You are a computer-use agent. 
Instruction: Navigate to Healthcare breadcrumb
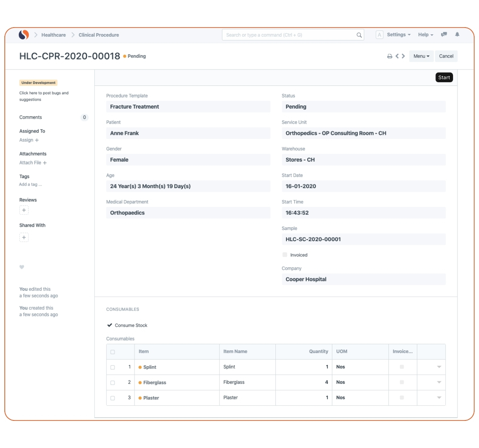pos(53,35)
